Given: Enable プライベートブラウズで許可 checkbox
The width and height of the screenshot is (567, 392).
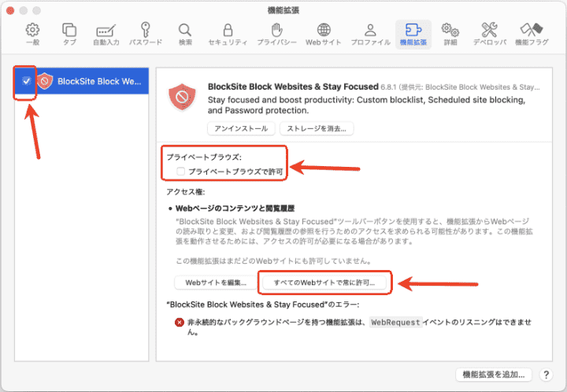Looking at the screenshot, I should tap(180, 172).
